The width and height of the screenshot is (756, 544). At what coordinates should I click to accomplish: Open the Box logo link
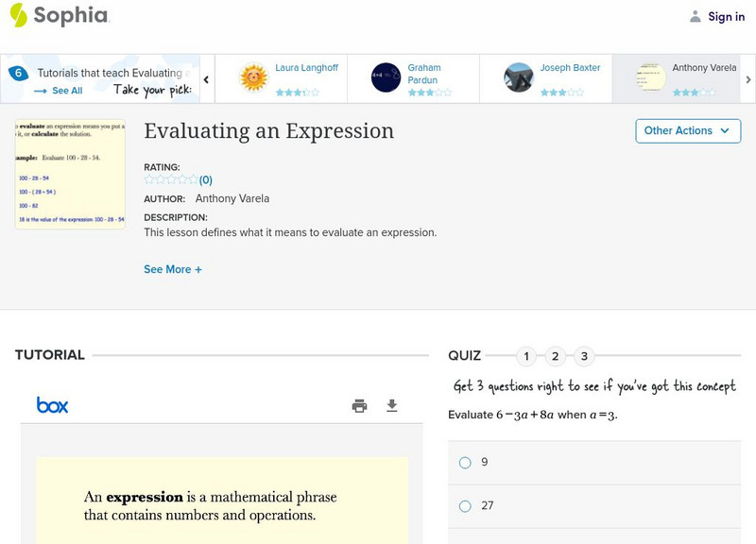click(53, 405)
